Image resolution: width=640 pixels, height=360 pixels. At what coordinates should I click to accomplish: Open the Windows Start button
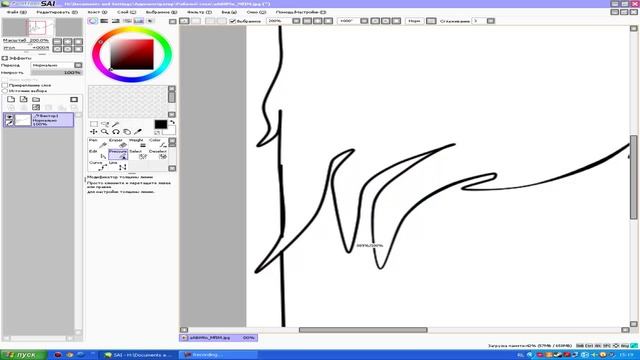(x=23, y=355)
